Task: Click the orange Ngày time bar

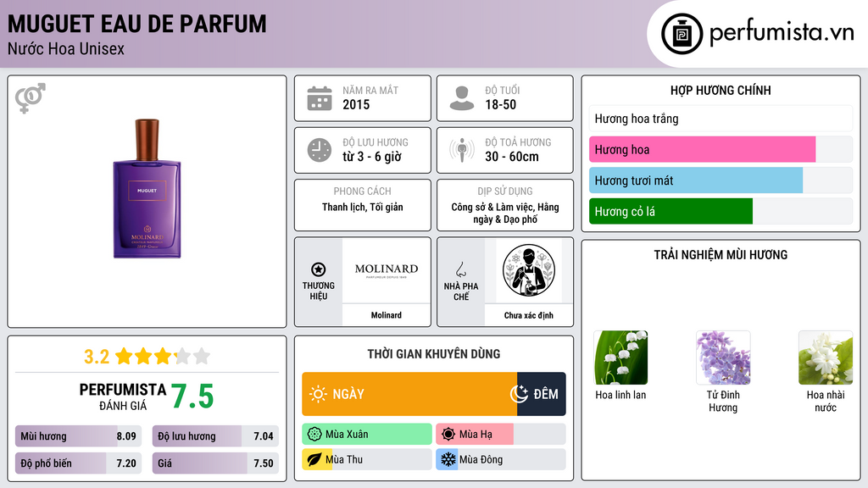Action: point(409,394)
